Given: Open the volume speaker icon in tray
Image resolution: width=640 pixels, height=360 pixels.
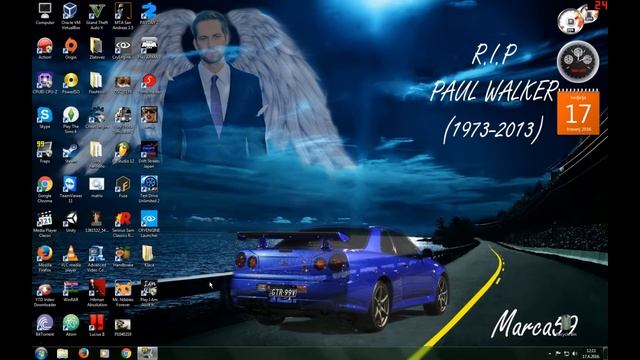Looking at the screenshot, I should coord(575,353).
